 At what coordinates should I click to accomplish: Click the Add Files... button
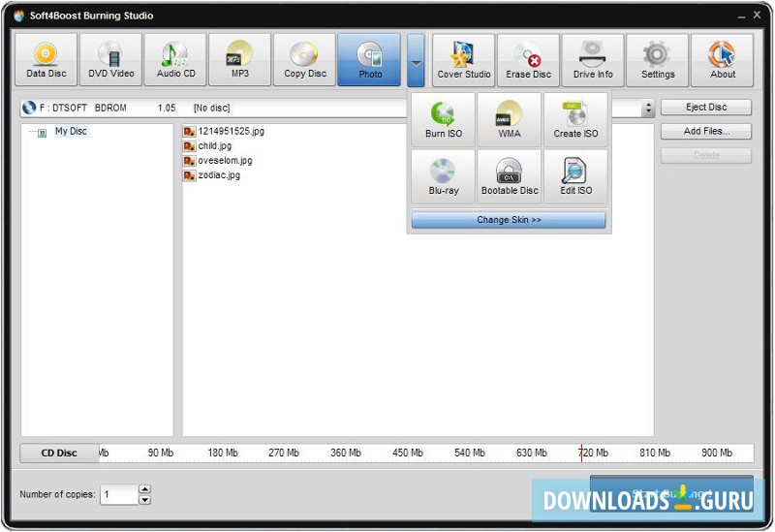[706, 131]
